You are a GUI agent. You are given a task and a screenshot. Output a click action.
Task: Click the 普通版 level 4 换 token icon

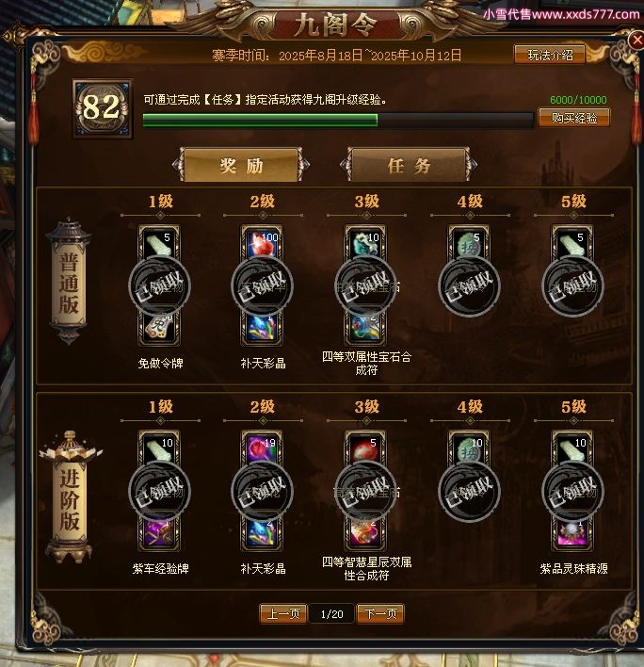pos(469,244)
